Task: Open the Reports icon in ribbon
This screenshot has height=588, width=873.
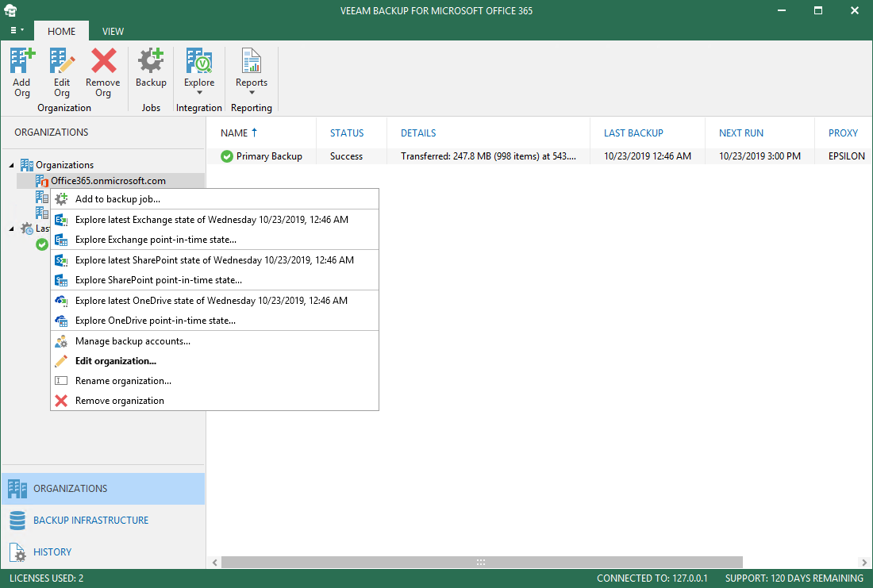Action: pyautogui.click(x=251, y=60)
